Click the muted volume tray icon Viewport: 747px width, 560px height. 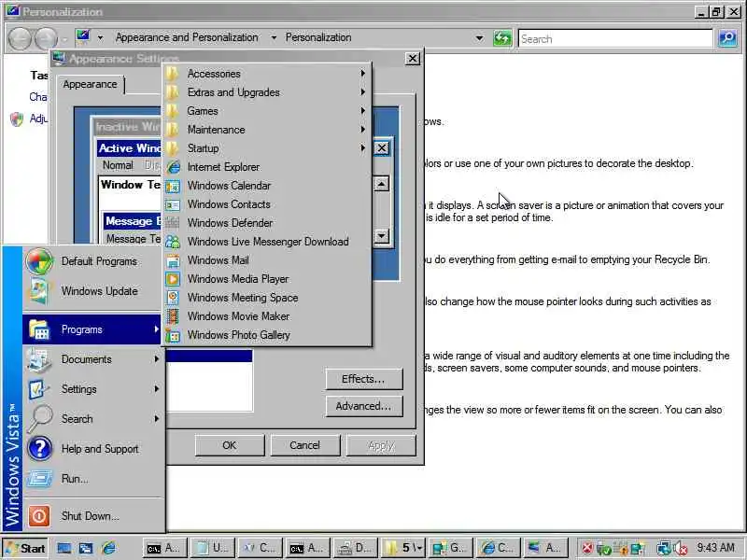pos(682,549)
